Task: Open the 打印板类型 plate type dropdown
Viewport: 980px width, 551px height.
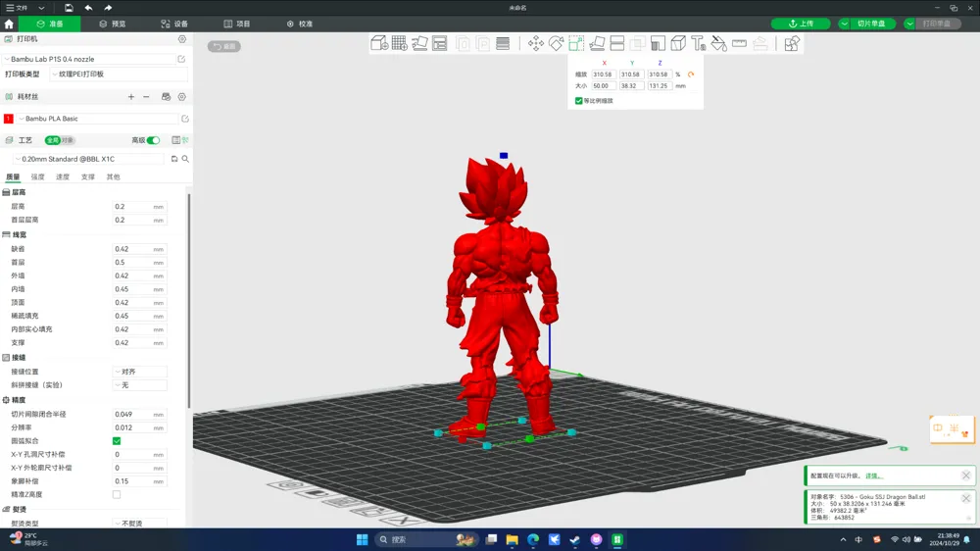Action: [119, 74]
